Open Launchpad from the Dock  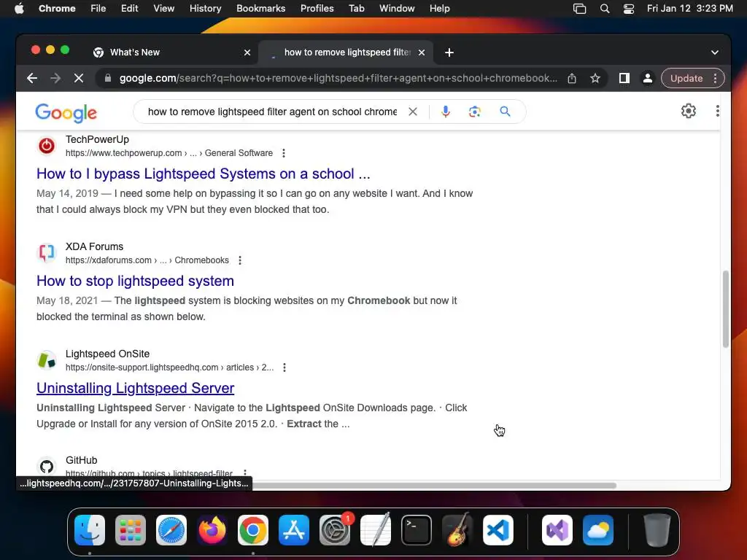coord(131,530)
